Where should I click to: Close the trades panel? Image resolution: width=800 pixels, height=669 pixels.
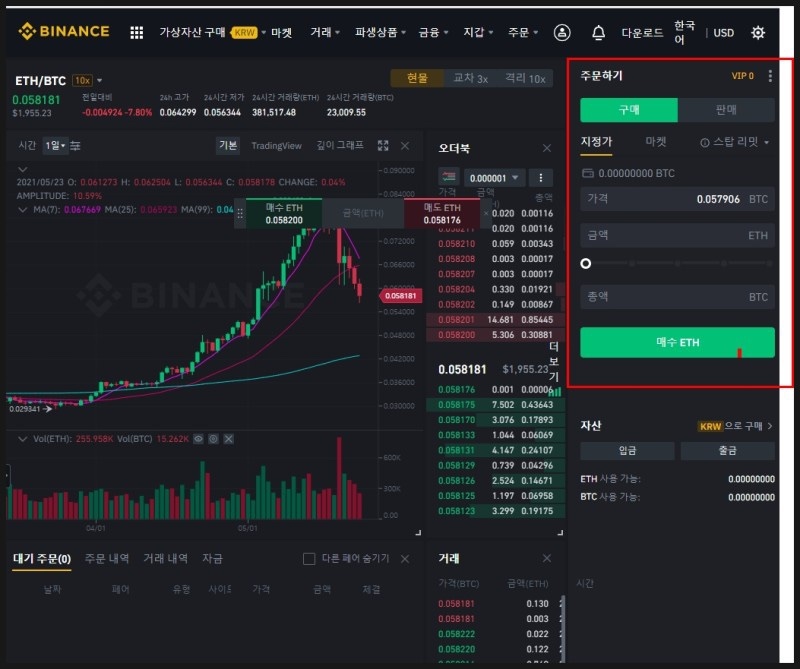pos(546,558)
